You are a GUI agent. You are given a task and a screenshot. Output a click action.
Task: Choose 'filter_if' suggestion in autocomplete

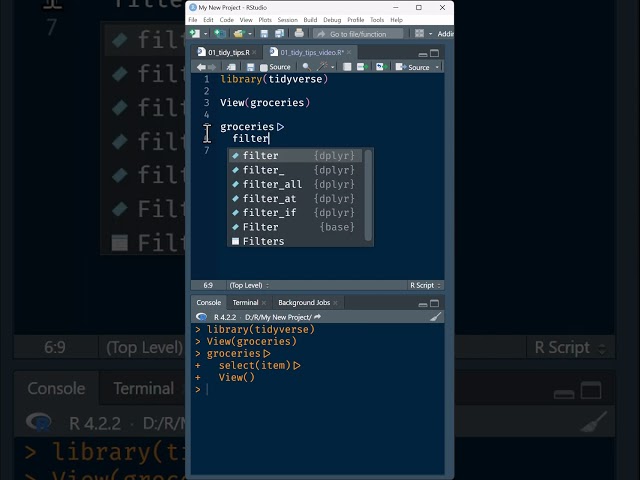coord(296,212)
